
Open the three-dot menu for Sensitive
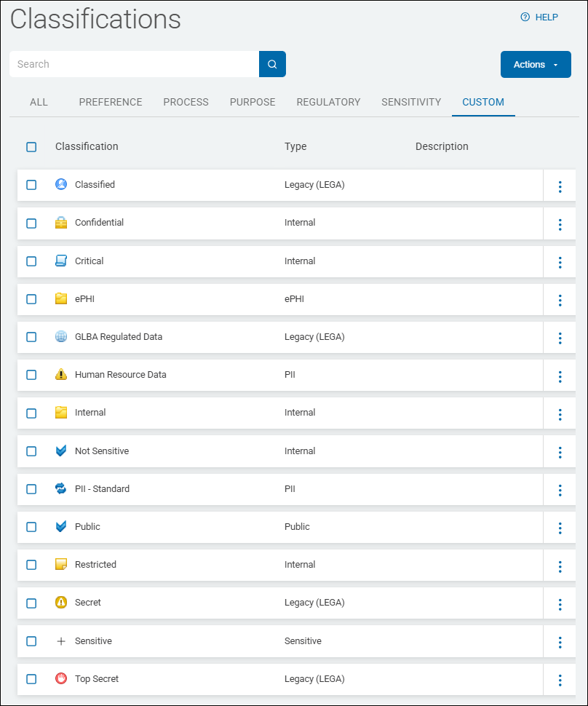tap(560, 642)
